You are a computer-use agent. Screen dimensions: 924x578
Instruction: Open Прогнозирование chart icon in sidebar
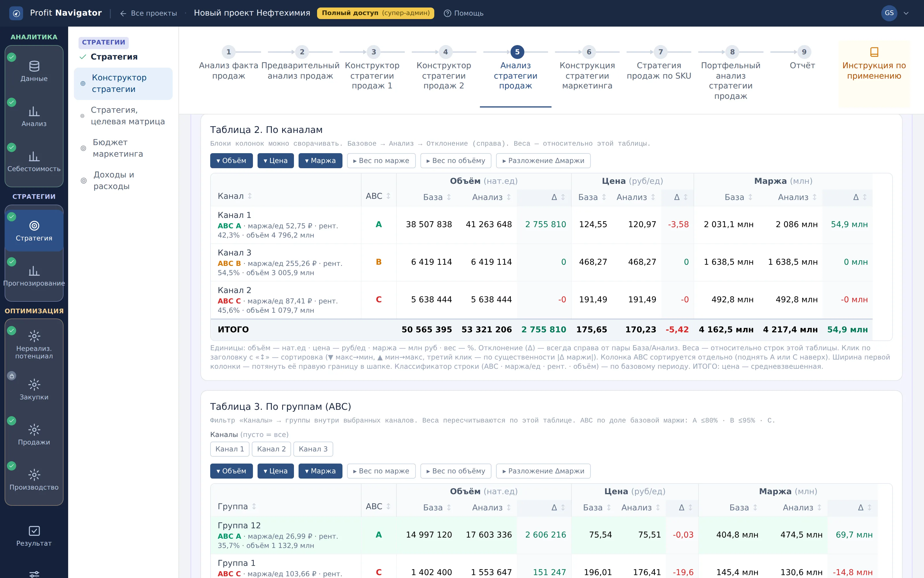(34, 271)
